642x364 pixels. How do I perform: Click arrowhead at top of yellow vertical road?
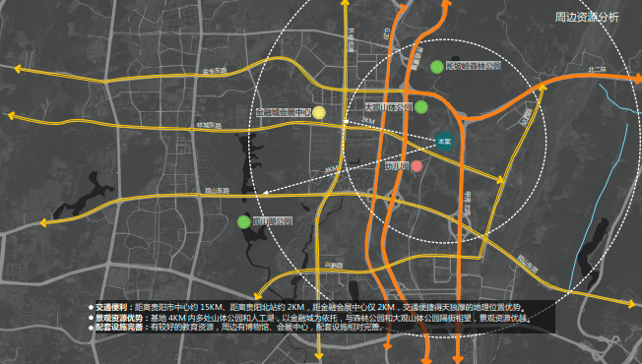click(346, 3)
